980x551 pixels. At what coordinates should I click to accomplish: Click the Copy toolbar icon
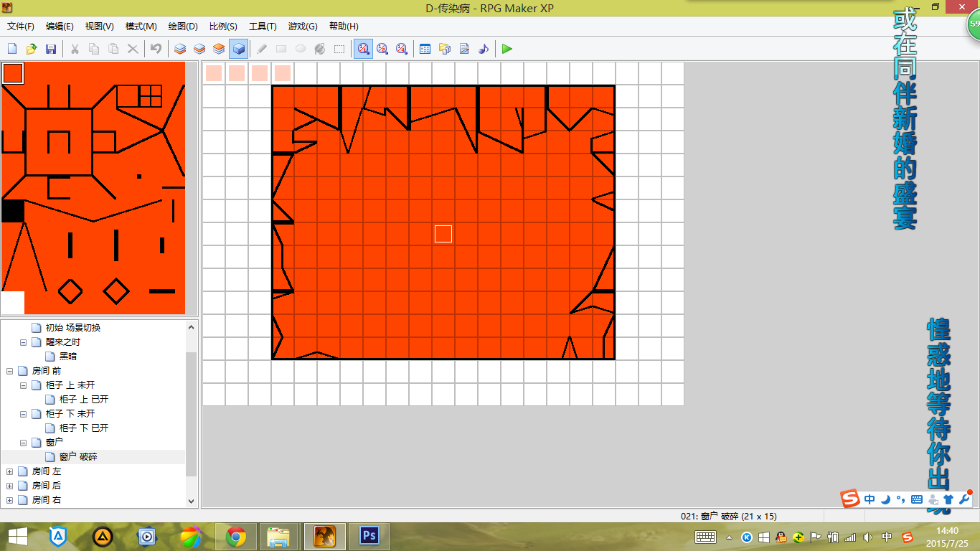click(94, 49)
